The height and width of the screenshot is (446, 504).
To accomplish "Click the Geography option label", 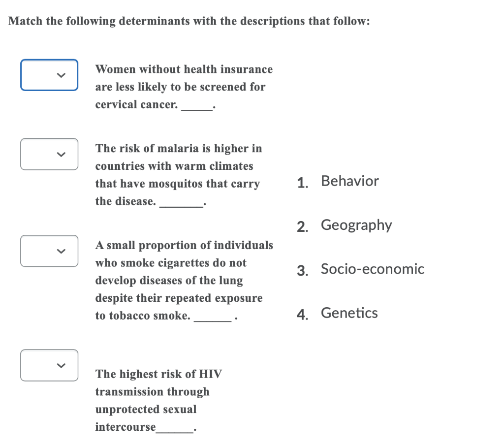I will [x=356, y=225].
